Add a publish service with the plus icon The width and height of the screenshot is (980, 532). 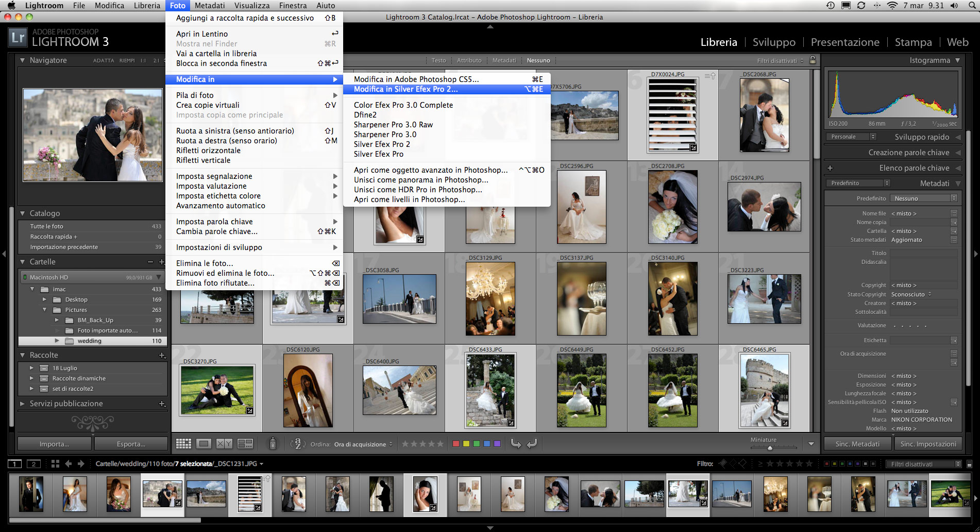coord(162,404)
